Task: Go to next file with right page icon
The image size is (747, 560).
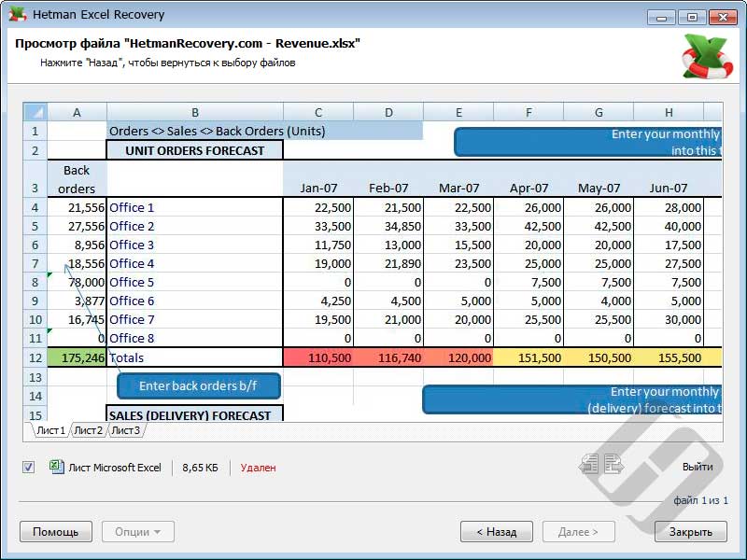Action: coord(613,464)
